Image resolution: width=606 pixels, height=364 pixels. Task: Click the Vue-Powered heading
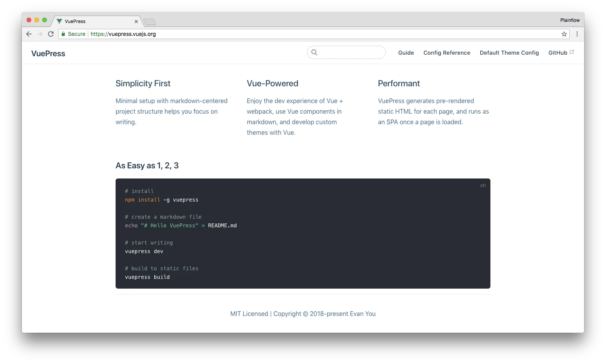[273, 84]
